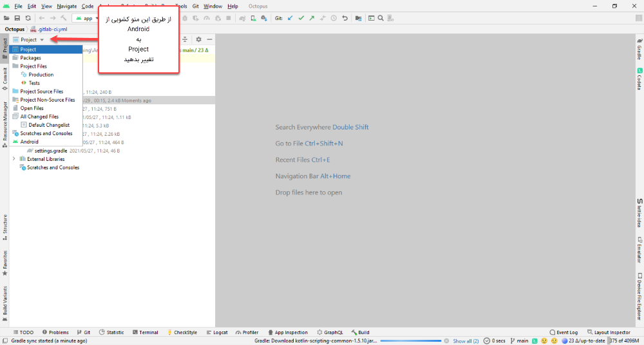Click the Run Anything icon
This screenshot has height=345, width=644.
tap(372, 18)
